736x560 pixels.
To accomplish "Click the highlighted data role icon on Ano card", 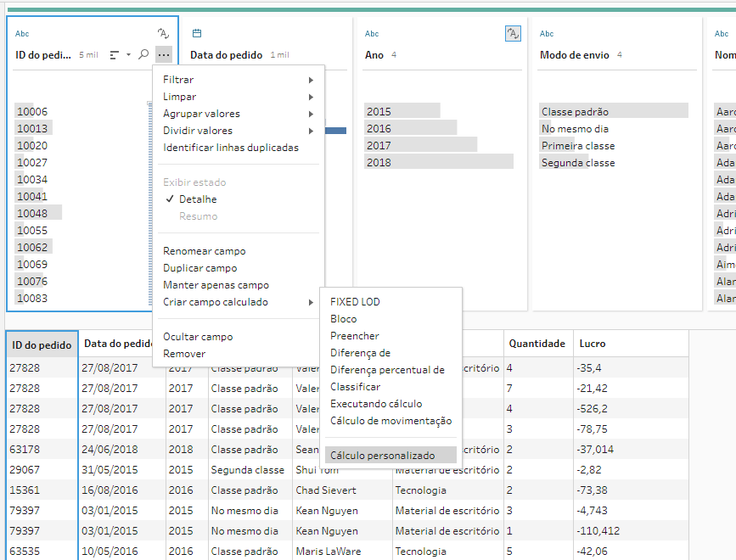I will click(513, 33).
